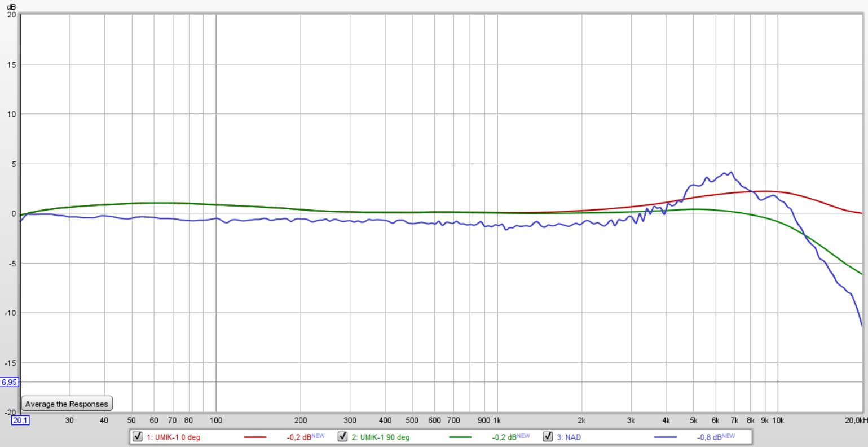Click the "-0,2 dB" offset for UMIK-1 90 deg
Viewport: 868px width, 447px height.
point(504,436)
